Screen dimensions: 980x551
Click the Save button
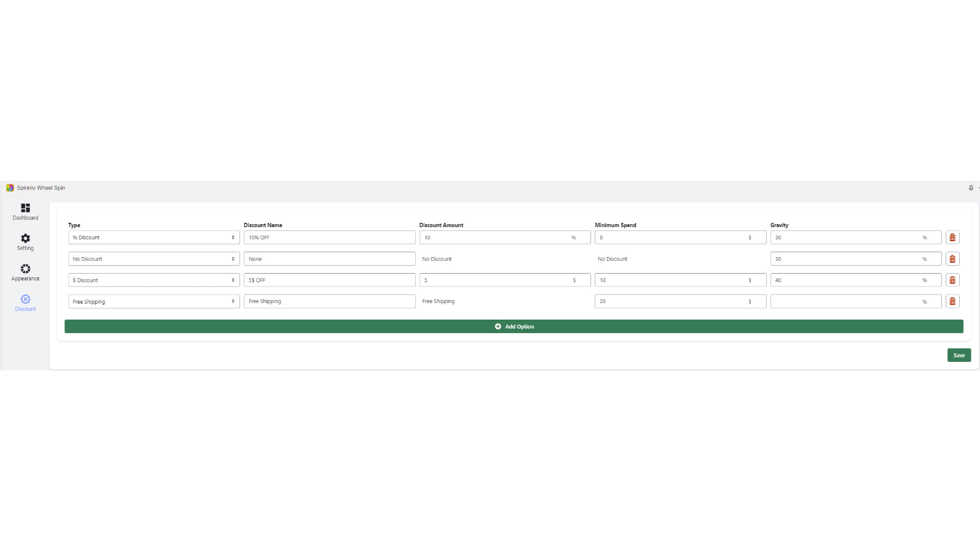(x=959, y=355)
